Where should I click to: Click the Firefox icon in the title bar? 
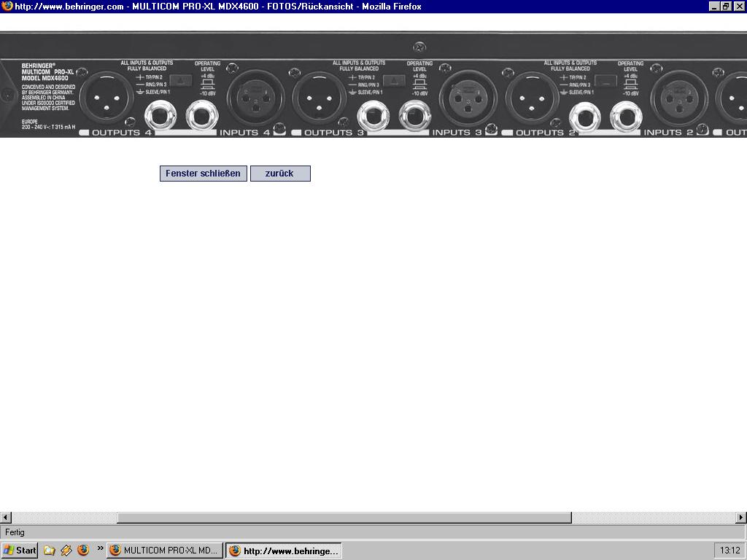[7, 6]
